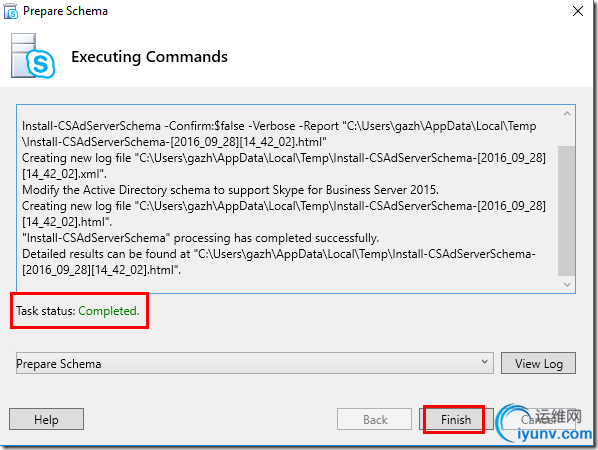
Task: Click the log's scroll up arrow
Action: [x=567, y=114]
